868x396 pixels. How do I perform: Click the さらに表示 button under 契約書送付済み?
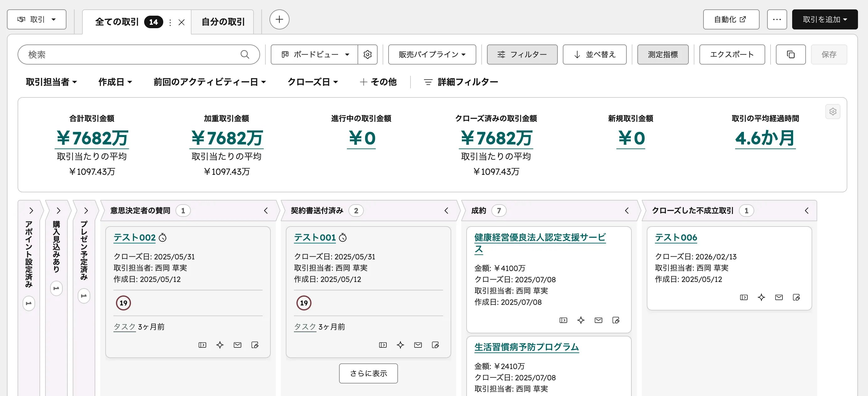pos(368,373)
